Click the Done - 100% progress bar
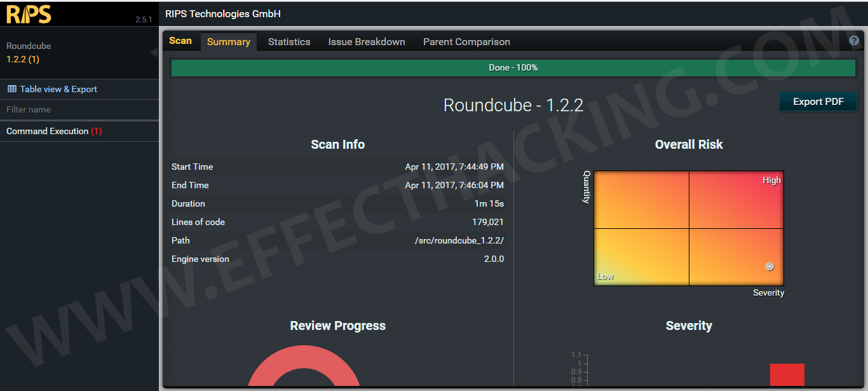The image size is (868, 391). [x=513, y=67]
